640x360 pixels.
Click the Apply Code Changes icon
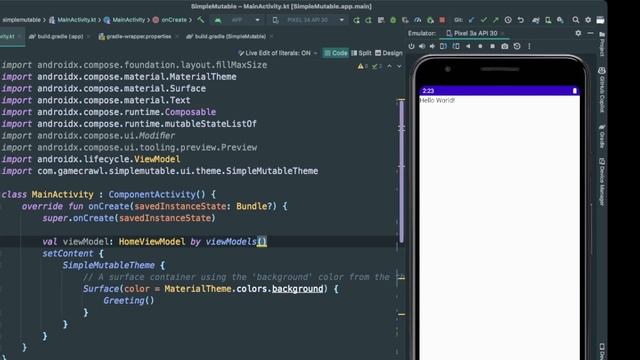click(381, 20)
